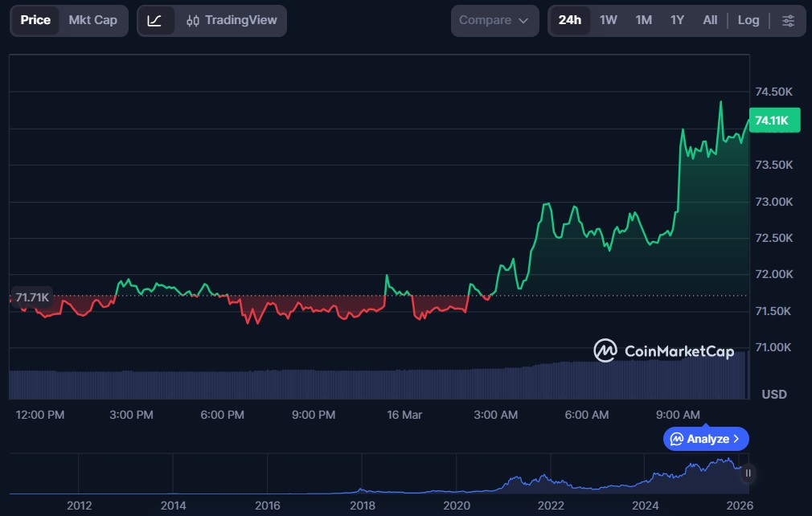This screenshot has width=812, height=516.
Task: Open the TradingView candlestick chart
Action: coord(231,21)
